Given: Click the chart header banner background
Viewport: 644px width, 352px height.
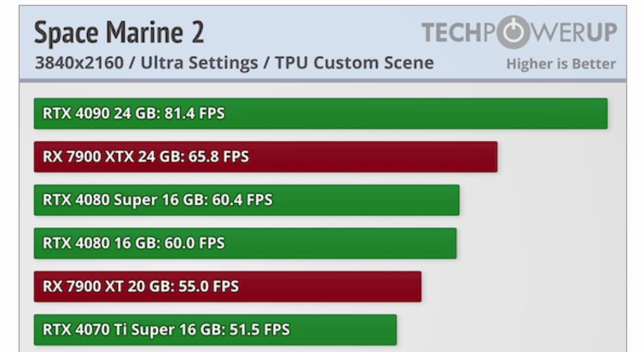Looking at the screenshot, I should [x=322, y=43].
